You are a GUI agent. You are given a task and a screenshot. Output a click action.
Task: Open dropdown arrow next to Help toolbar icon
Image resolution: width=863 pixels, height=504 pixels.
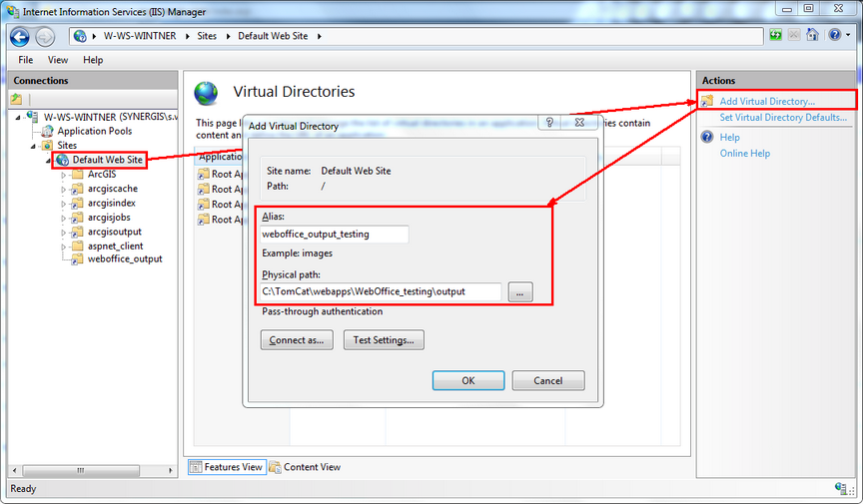pyautogui.click(x=848, y=35)
